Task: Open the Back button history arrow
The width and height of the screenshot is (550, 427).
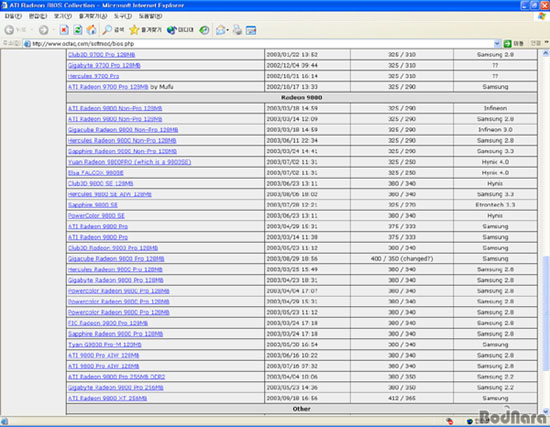Action: [32, 30]
